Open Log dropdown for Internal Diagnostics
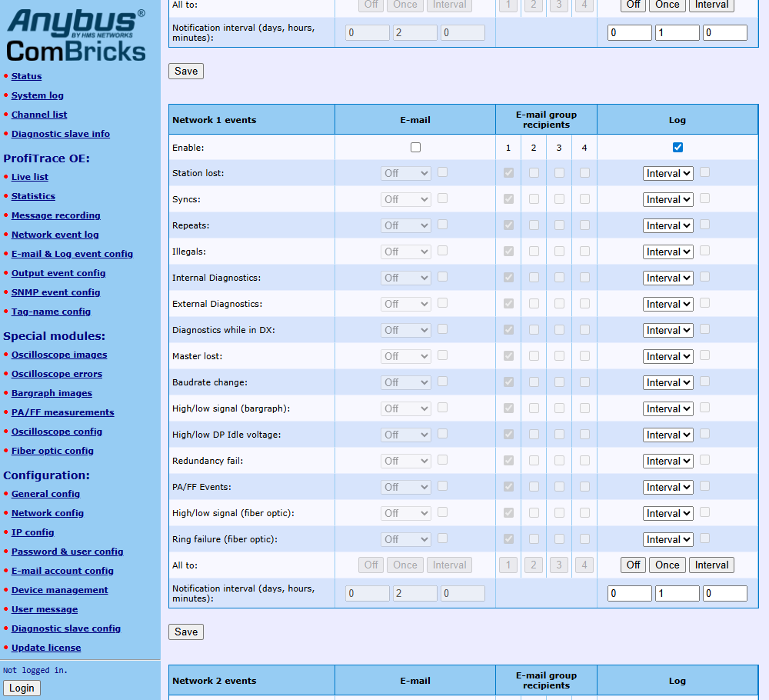 click(668, 278)
